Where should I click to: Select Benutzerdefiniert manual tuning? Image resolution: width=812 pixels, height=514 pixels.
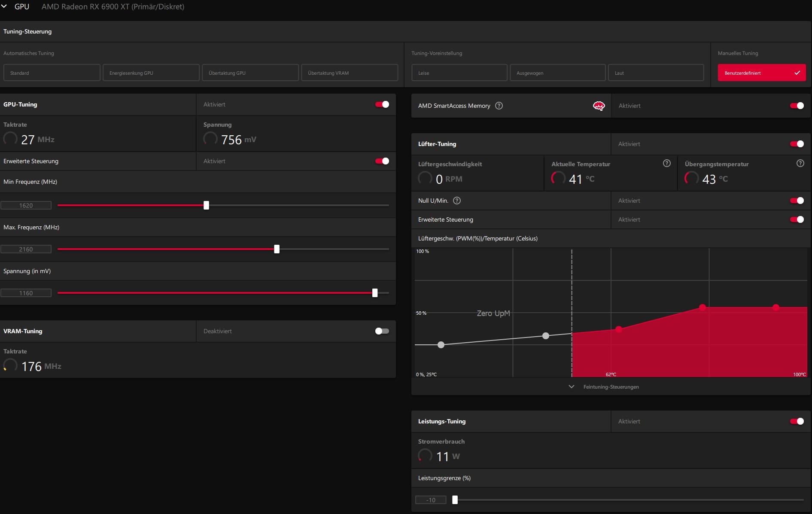point(762,73)
